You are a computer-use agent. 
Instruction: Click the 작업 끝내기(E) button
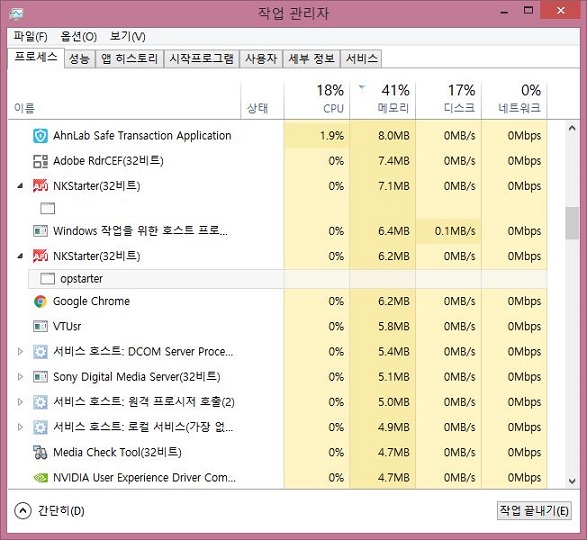[x=534, y=510]
